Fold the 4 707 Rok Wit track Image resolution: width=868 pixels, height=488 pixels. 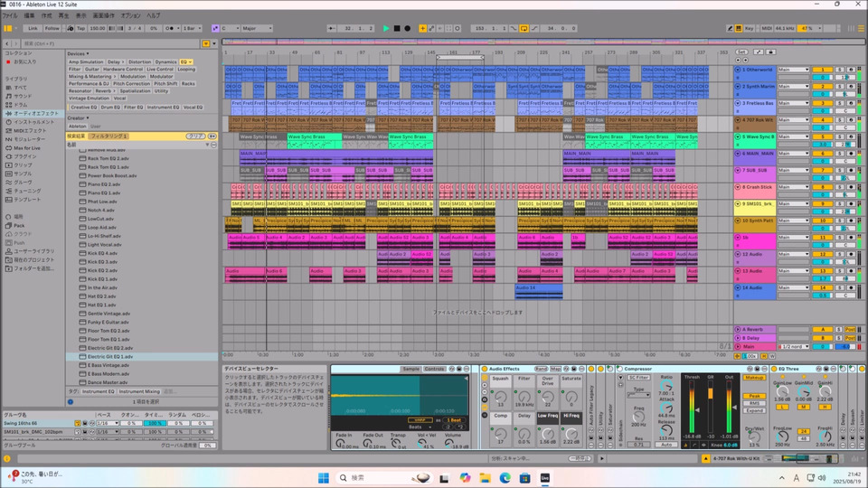738,119
